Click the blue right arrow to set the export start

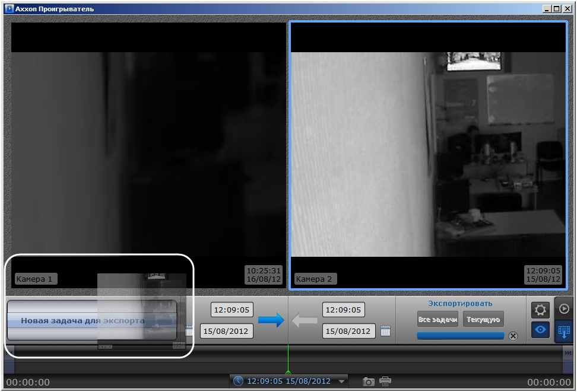pyautogui.click(x=271, y=320)
